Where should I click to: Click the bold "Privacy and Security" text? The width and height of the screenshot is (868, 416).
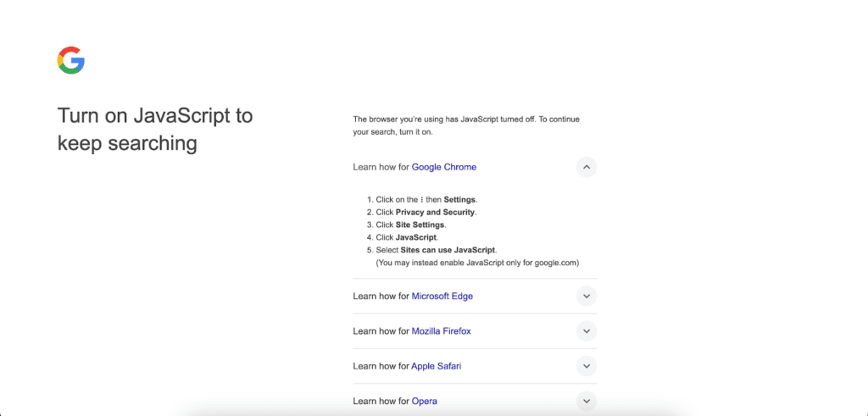[x=435, y=213]
